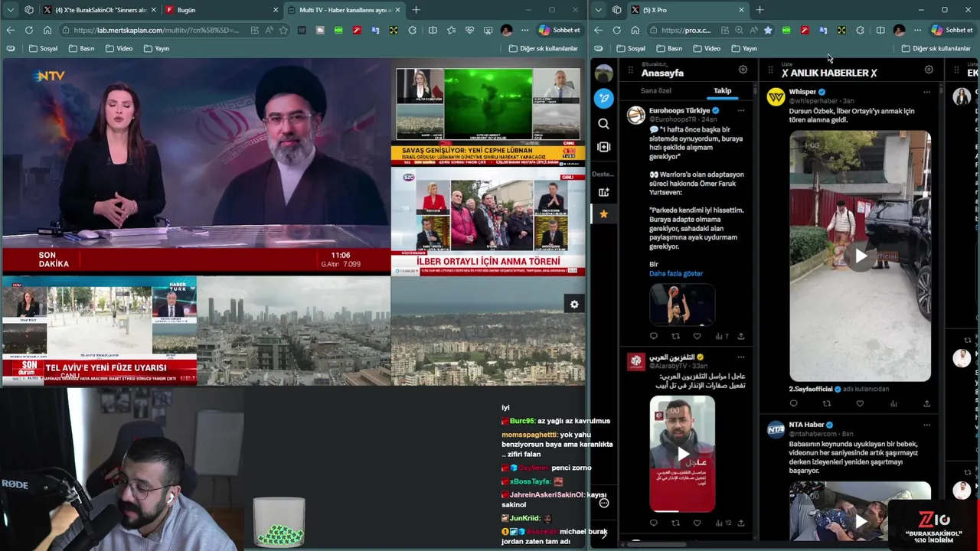Share the Whisper post about Dursun Özbek

pos(926,404)
